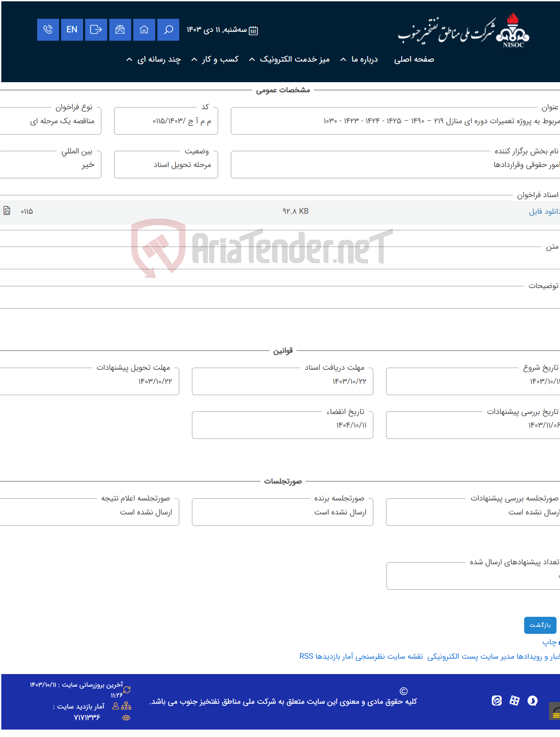Open the نقشه سایت footer link
Screen dimensions: 560x737
pyautogui.click(x=405, y=657)
